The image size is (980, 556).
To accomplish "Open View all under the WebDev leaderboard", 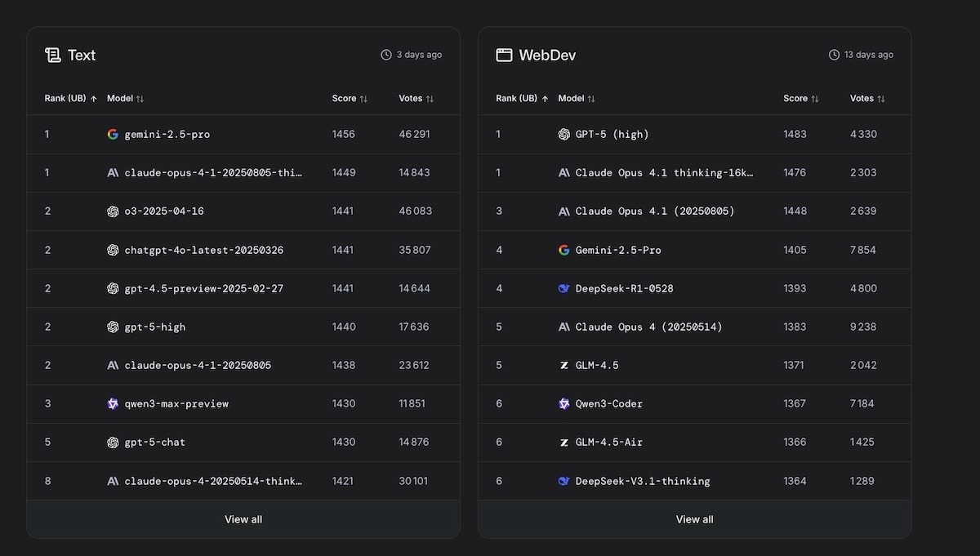I will click(x=694, y=519).
